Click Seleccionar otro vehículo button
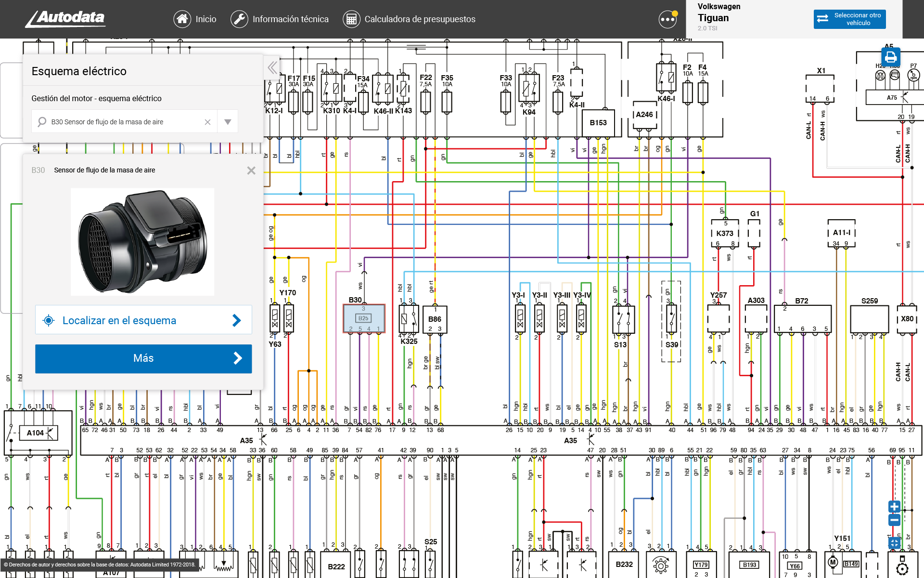The width and height of the screenshot is (924, 578). click(x=849, y=19)
